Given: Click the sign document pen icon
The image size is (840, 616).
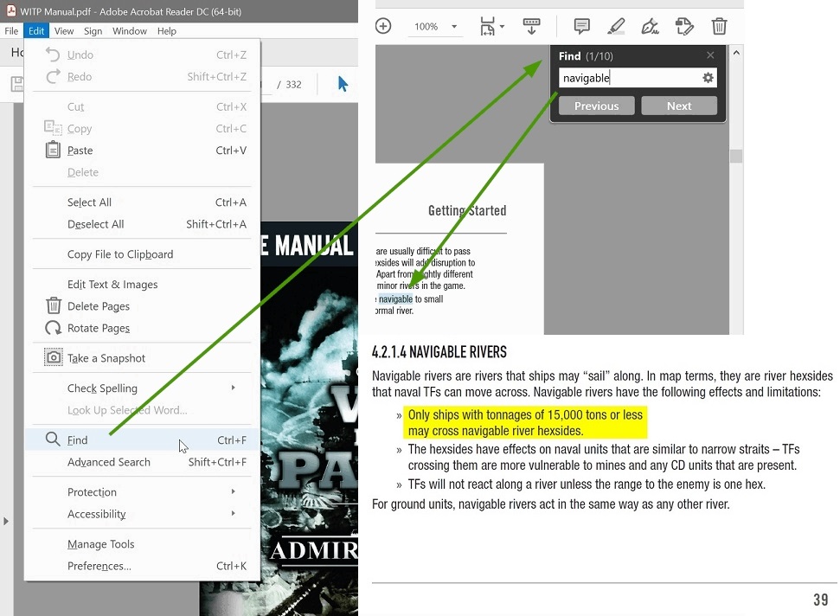Looking at the screenshot, I should tap(650, 26).
